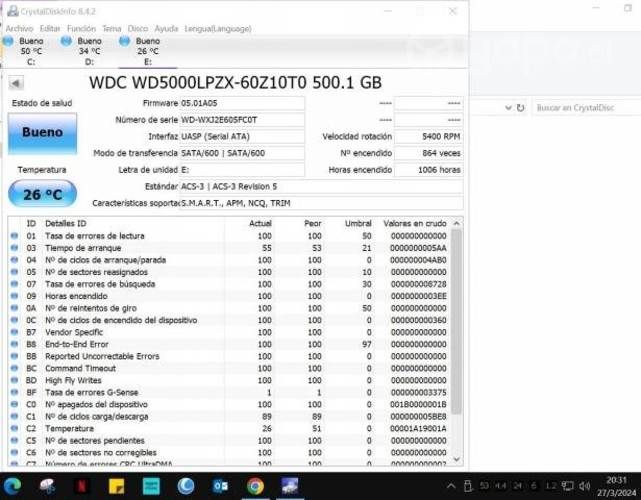
Task: Open Google Chrome from the taskbar
Action: click(255, 486)
